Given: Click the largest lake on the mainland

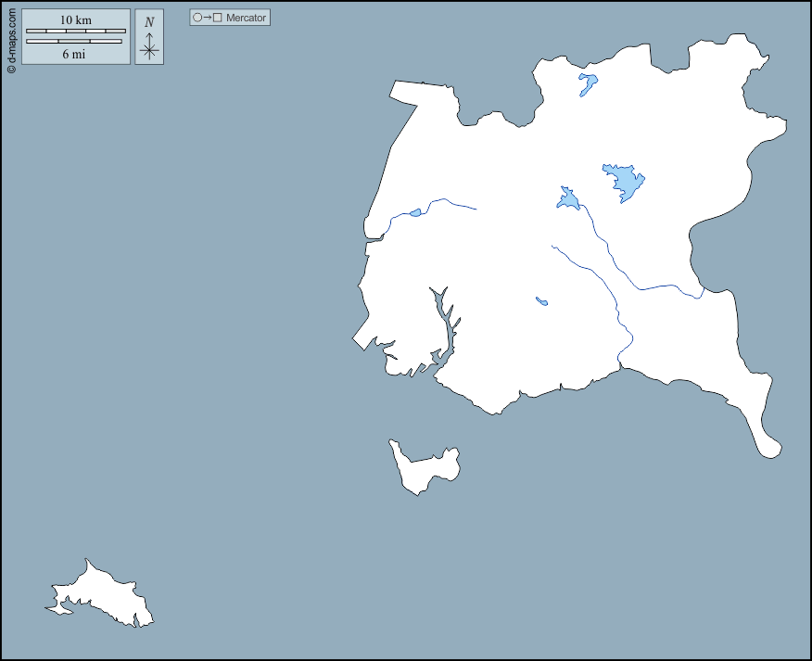Looking at the screenshot, I should [x=625, y=181].
